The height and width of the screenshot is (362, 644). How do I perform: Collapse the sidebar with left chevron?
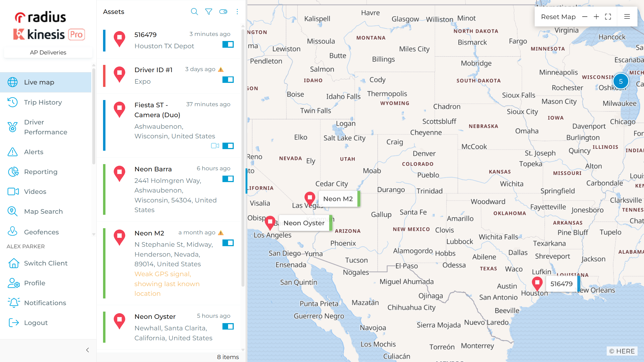click(87, 350)
